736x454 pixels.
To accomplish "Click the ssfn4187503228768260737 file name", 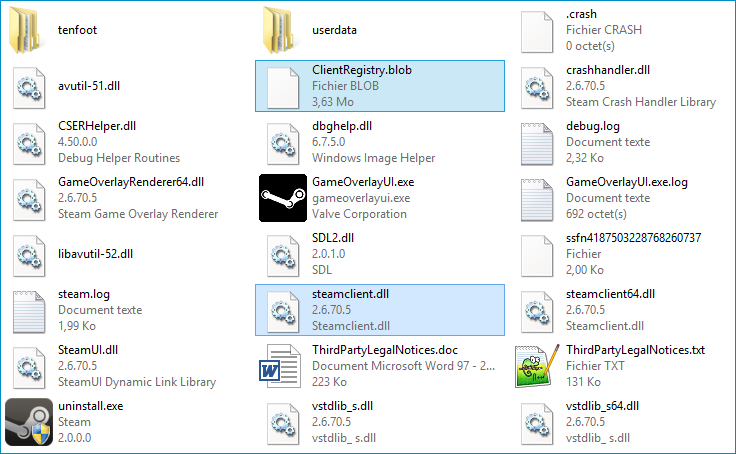I will pos(634,238).
